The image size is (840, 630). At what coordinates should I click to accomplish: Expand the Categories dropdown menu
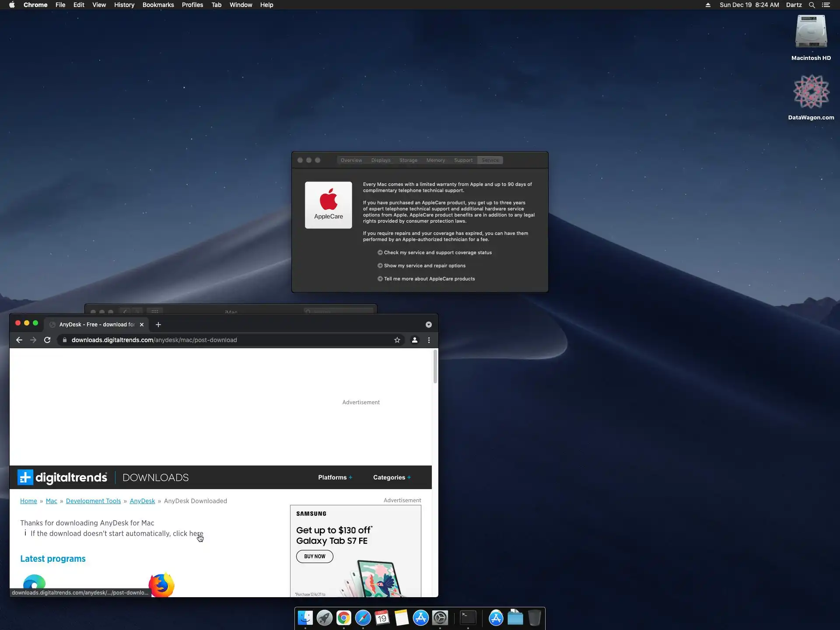[x=392, y=477]
